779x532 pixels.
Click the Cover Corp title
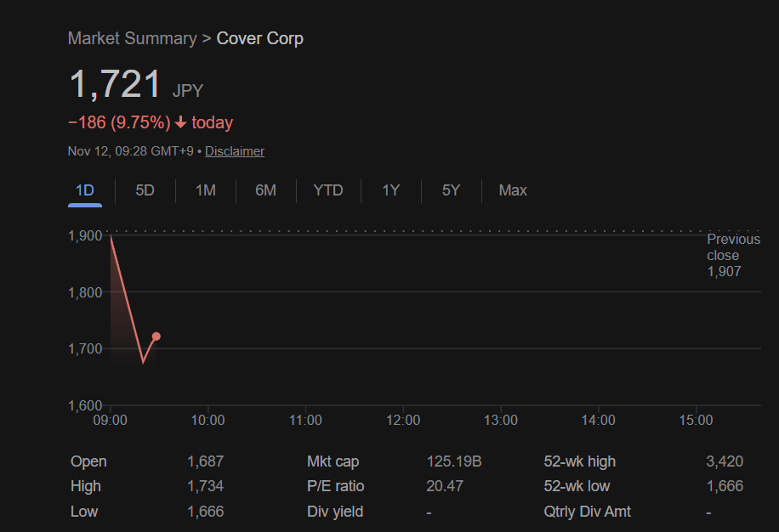click(x=260, y=38)
